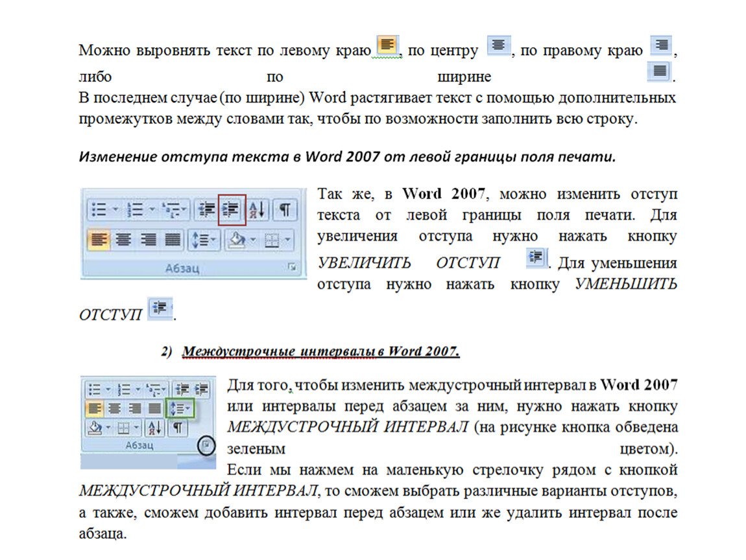This screenshot has height=560, width=746.
Task: Click 'Абзац' group label in three-row ribbon
Action: 139,445
